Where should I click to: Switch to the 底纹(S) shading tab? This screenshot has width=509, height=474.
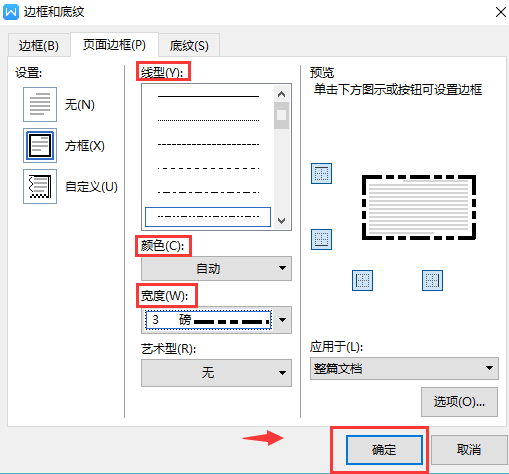189,45
